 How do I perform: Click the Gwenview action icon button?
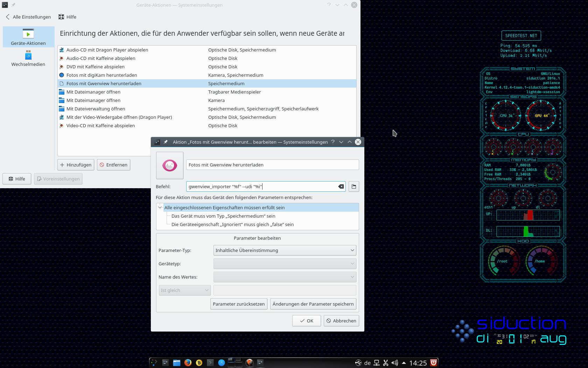[170, 165]
